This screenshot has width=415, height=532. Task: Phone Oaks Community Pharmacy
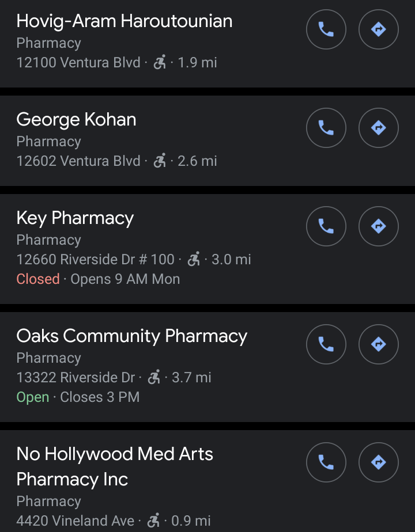[326, 344]
